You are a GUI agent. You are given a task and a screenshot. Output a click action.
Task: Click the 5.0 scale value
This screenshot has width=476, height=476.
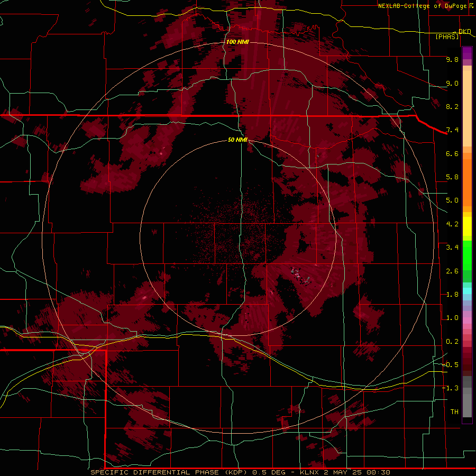click(x=452, y=200)
